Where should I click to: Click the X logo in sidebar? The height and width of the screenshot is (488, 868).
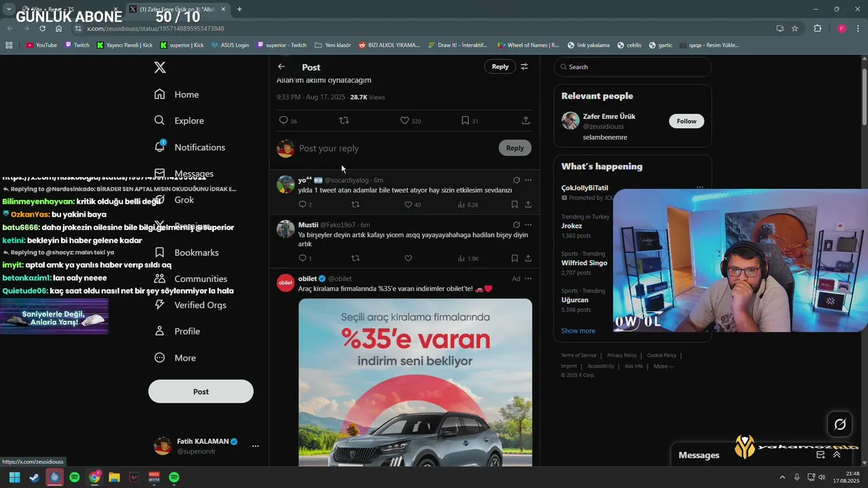coord(160,67)
